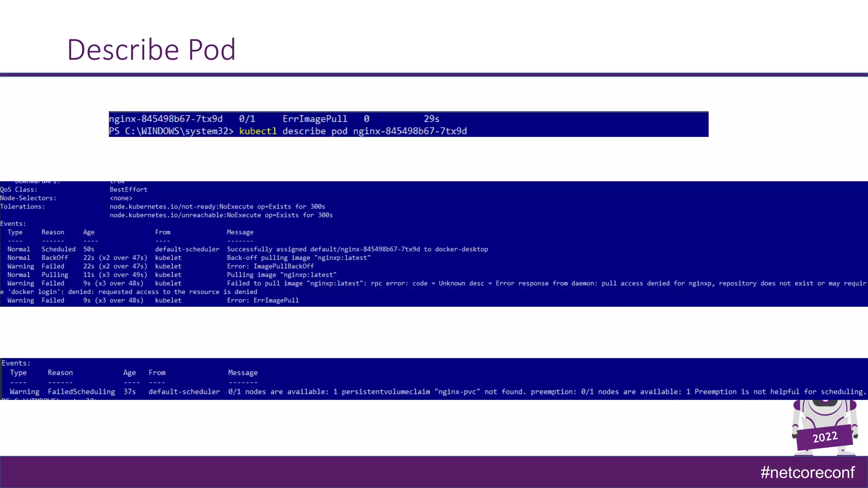Click the 'Pulling image "nginxp:latest"' message

[x=282, y=274]
